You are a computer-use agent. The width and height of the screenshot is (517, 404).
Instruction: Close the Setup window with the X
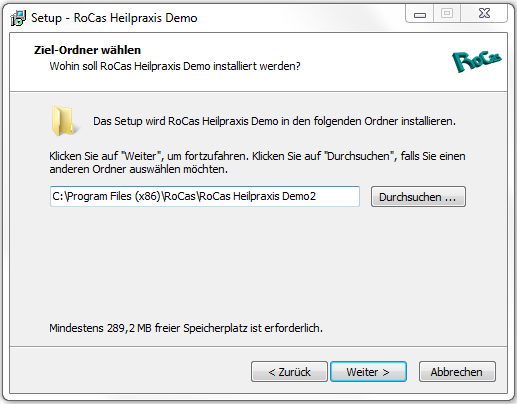(x=484, y=14)
